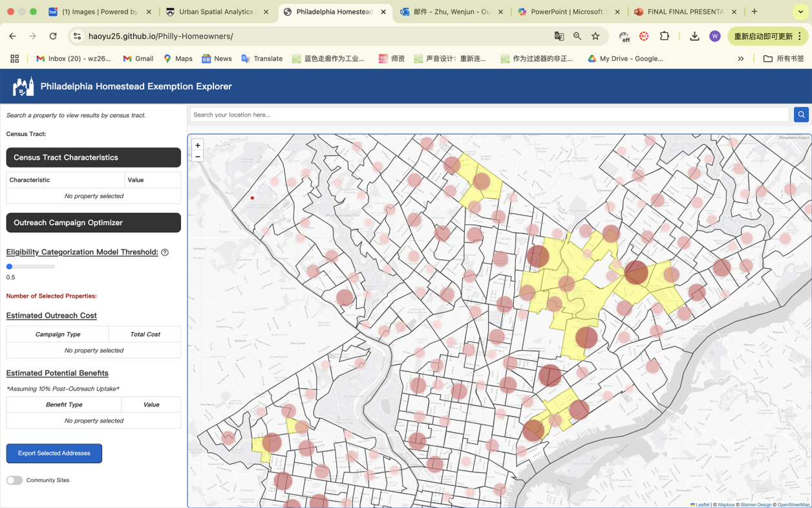Click Export Selected Addresses button
This screenshot has width=812, height=508.
click(x=54, y=453)
